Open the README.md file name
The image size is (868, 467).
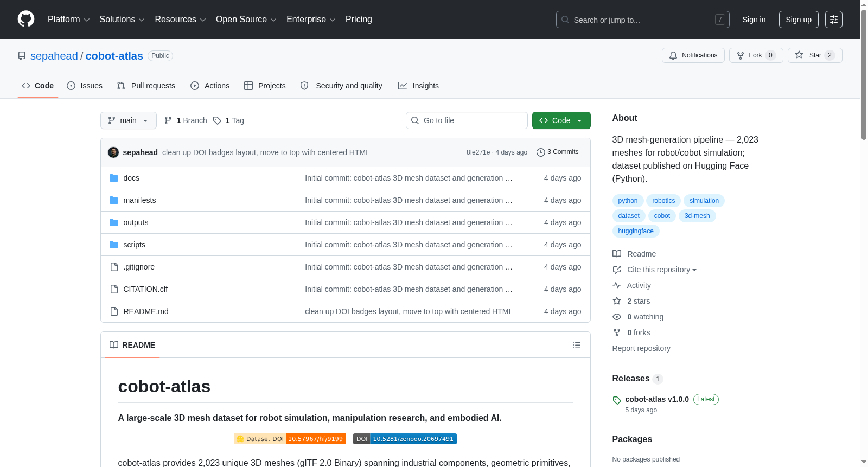pos(146,311)
